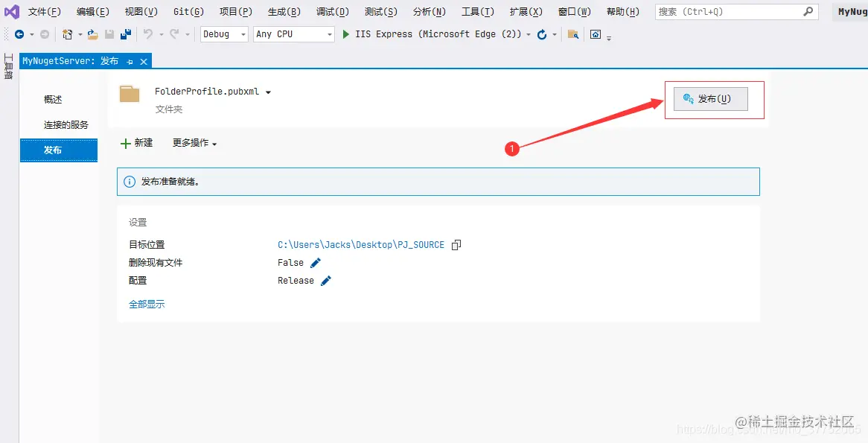Click the navigate forward arrow icon
The image size is (868, 443).
(45, 34)
